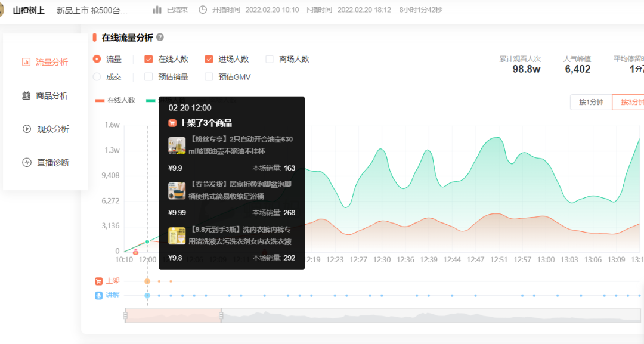
Task: Click the oil bottle product thumbnail
Action: [177, 145]
